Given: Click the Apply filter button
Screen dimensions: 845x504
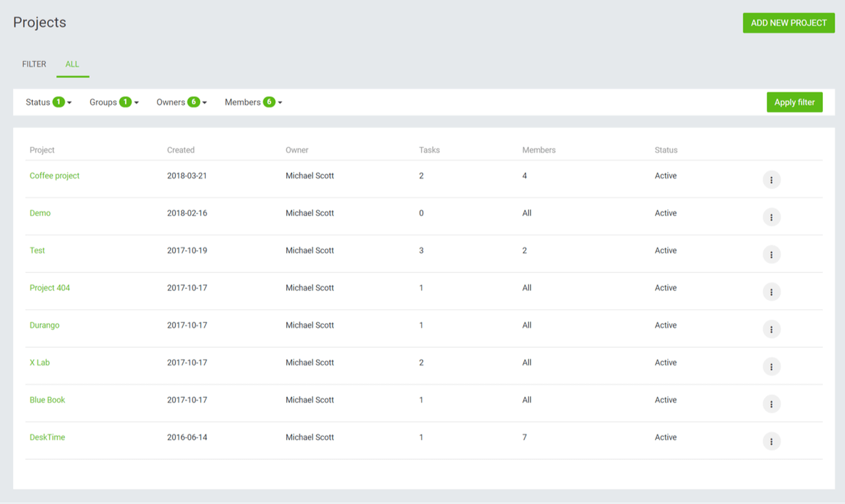Looking at the screenshot, I should coord(794,102).
